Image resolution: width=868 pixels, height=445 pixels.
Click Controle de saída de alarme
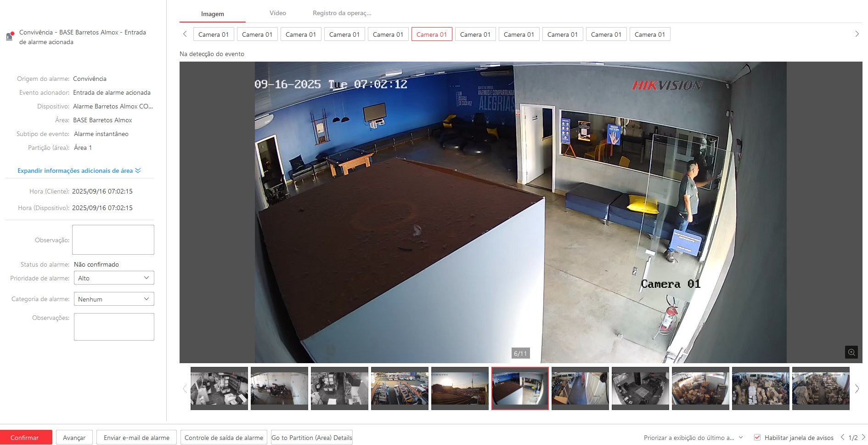tap(224, 438)
